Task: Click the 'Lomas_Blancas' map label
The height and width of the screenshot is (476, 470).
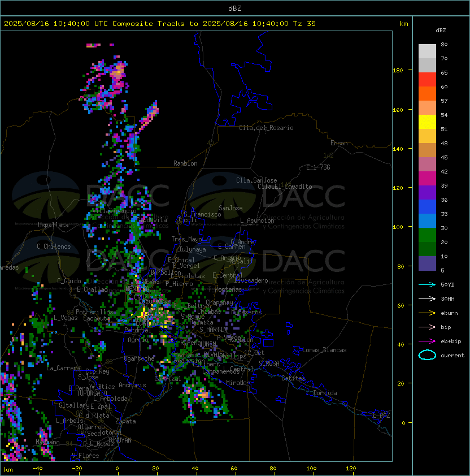Action: pos(324,350)
